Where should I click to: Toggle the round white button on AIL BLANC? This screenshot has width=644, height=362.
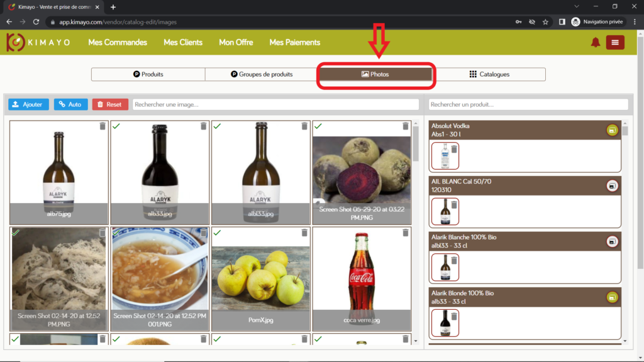pyautogui.click(x=612, y=186)
